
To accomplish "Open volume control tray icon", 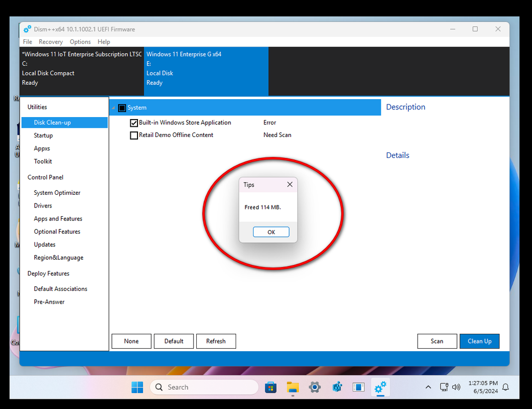I will coord(456,388).
